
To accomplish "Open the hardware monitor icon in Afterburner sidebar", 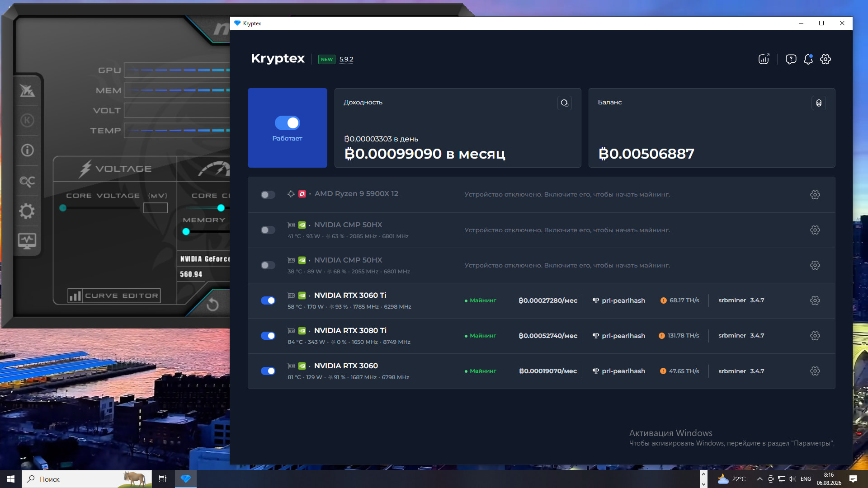I will point(27,241).
